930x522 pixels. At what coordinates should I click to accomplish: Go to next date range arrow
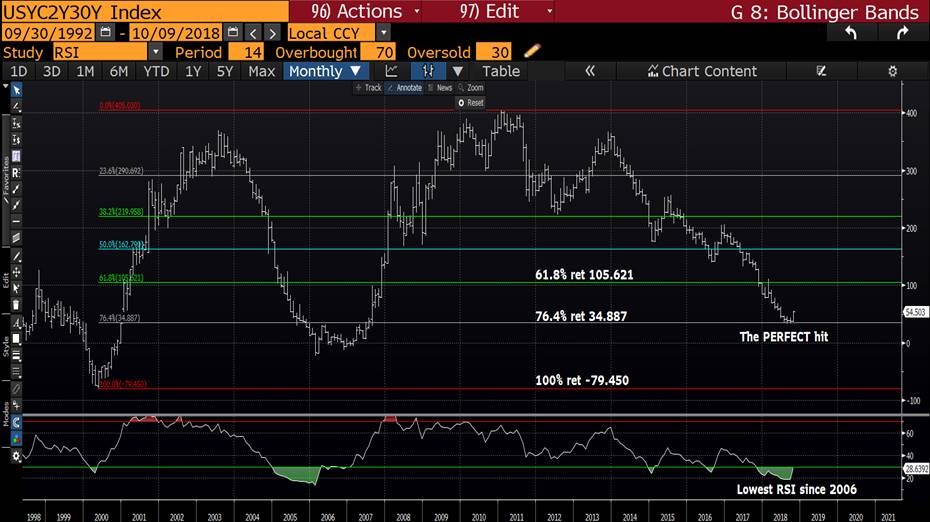(x=272, y=33)
